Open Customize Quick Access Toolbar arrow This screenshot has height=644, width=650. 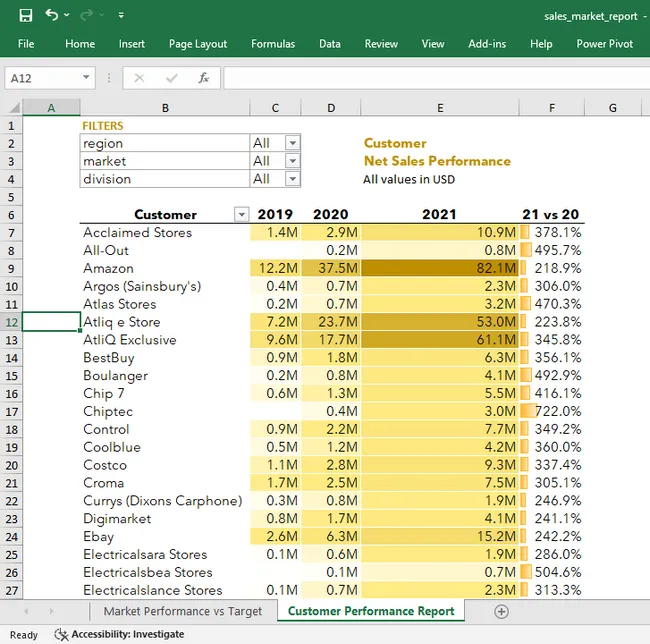[121, 16]
